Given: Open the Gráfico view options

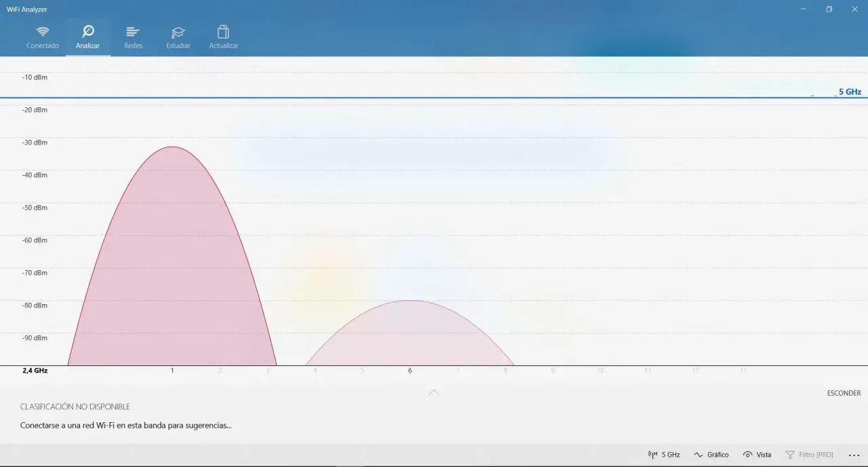Looking at the screenshot, I should [x=711, y=455].
